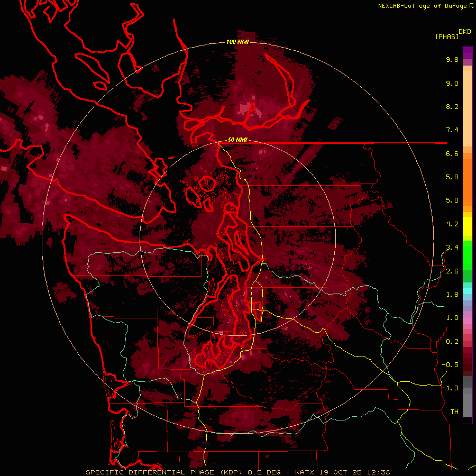Viewport: 476px width, 476px height.
Task: Click the cyan band in the color legend
Action: pos(467,291)
